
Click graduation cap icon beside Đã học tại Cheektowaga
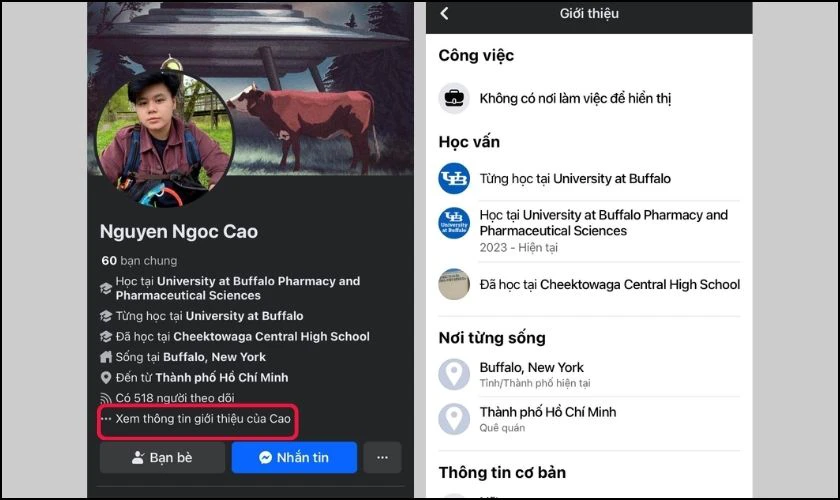106,337
